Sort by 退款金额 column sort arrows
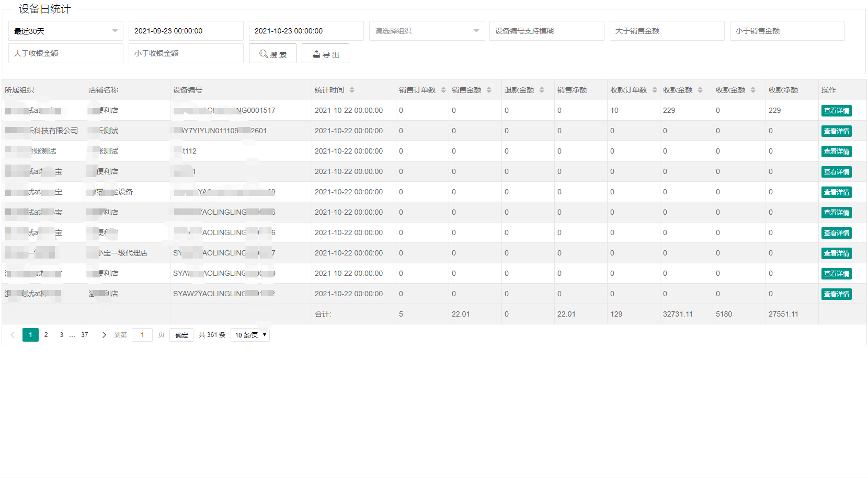The height and width of the screenshot is (478, 868). 542,90
